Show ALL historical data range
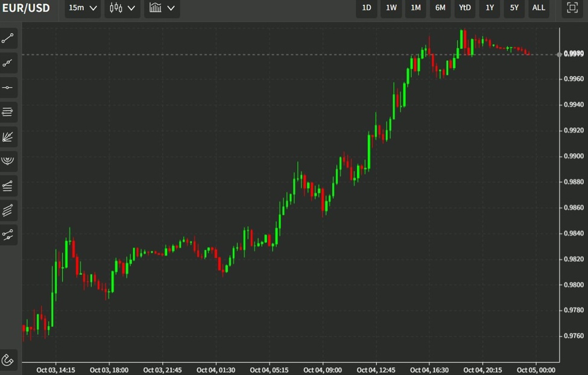Viewport: 588px width, 375px height. pos(539,8)
